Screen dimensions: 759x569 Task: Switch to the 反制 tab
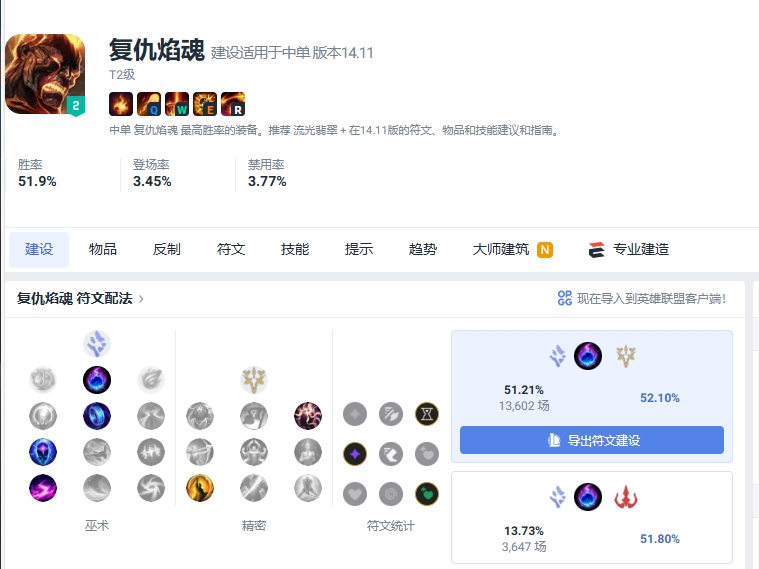[167, 249]
